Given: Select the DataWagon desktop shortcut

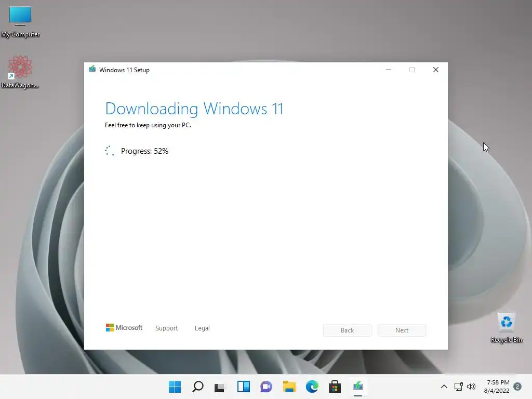Looking at the screenshot, I should 20,72.
